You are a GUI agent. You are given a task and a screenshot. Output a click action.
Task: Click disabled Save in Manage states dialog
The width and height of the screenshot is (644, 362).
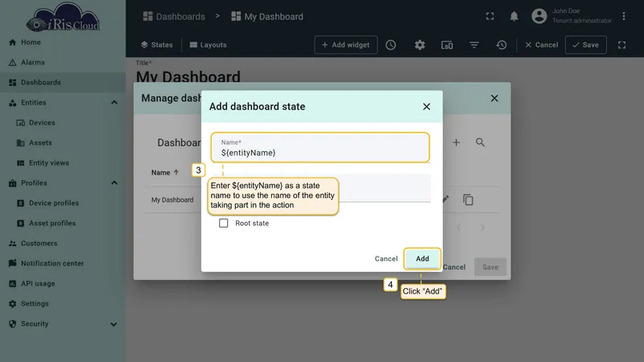point(490,267)
